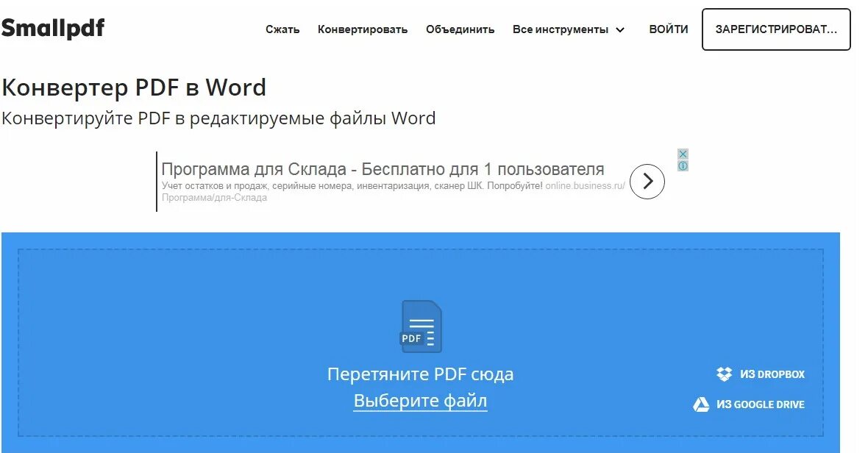Click the ad info icon

683,166
